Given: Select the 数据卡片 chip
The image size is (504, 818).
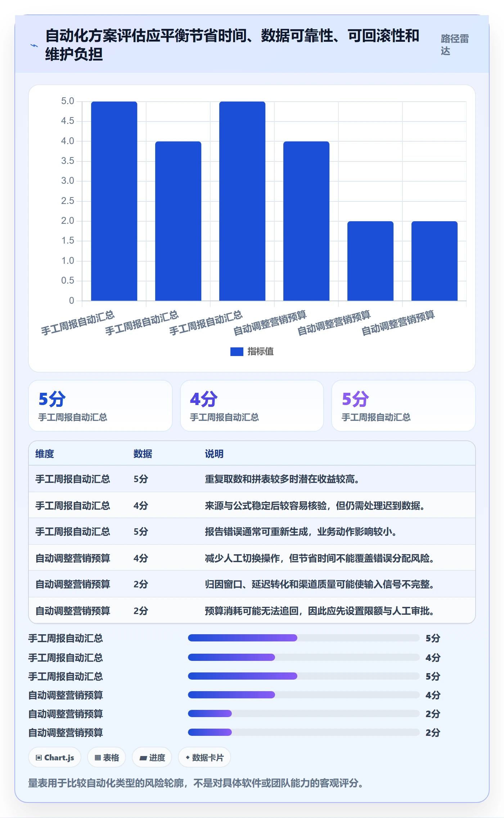Looking at the screenshot, I should [x=204, y=757].
